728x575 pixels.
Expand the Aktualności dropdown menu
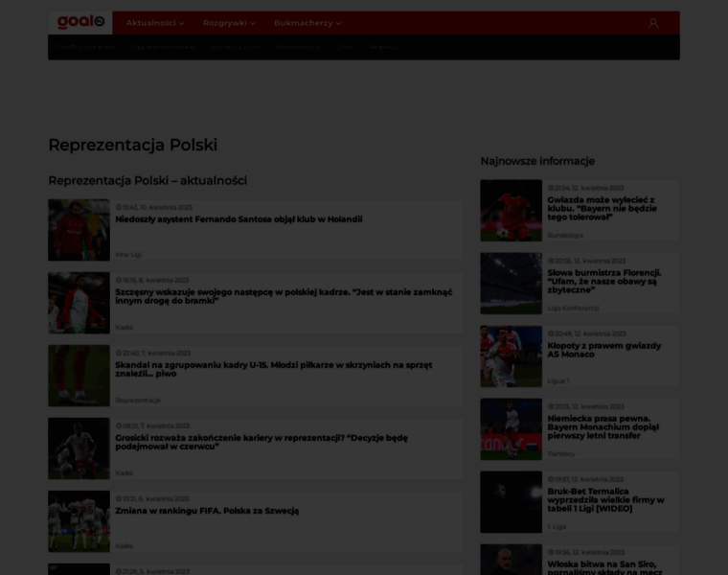[155, 23]
